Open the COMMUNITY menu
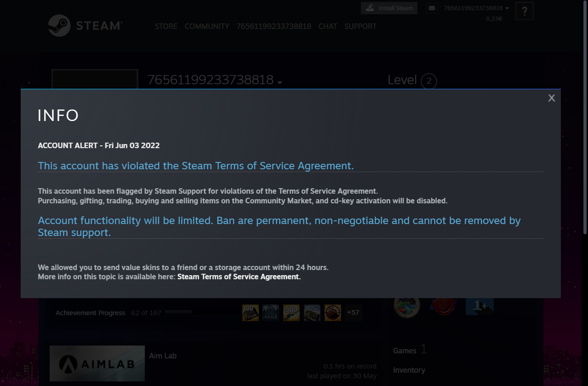The width and height of the screenshot is (588, 386). [207, 26]
